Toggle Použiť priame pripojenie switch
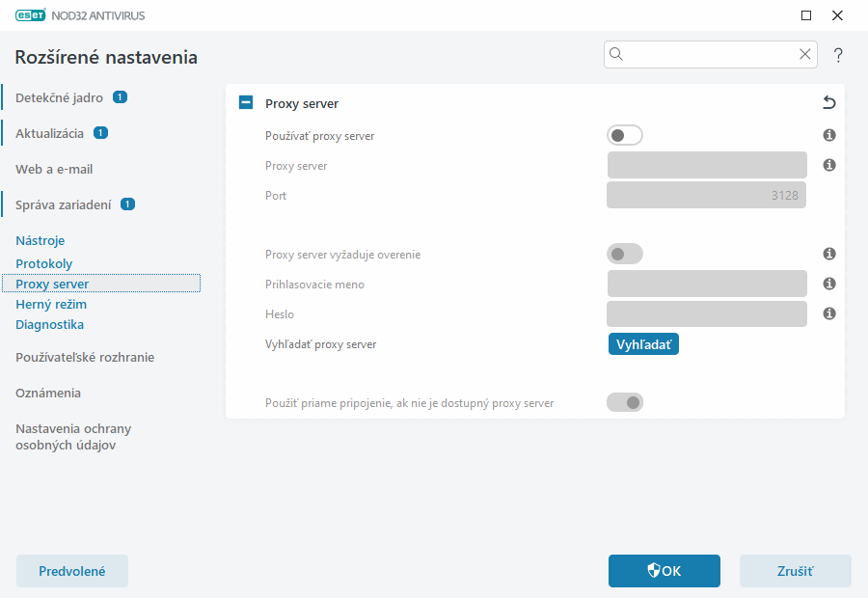This screenshot has width=868, height=598. pos(625,402)
